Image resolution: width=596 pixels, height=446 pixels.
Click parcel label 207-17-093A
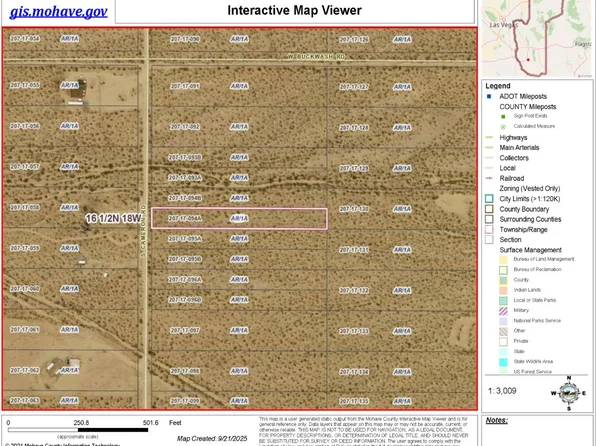(185, 178)
